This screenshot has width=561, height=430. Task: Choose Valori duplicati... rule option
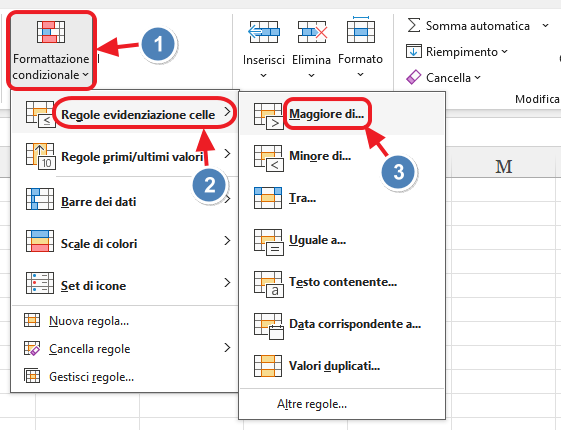[x=342, y=366]
